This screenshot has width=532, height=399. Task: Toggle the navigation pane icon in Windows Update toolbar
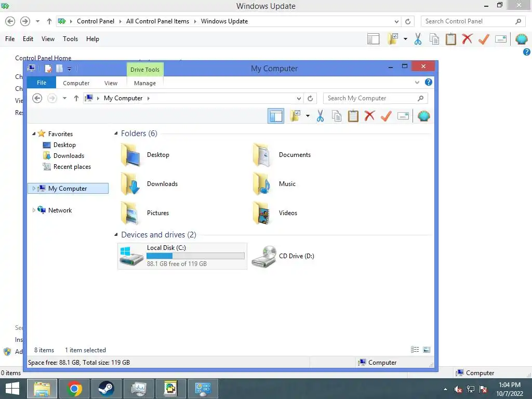(x=373, y=39)
